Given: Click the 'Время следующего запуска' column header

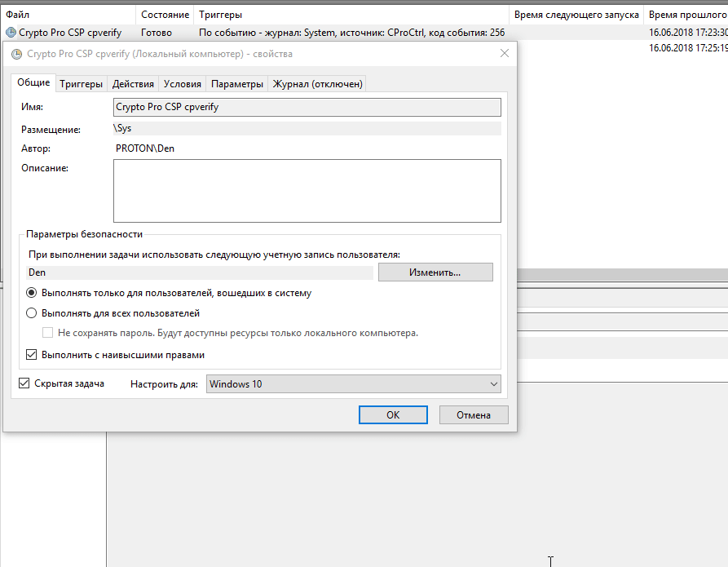Looking at the screenshot, I should tap(576, 15).
